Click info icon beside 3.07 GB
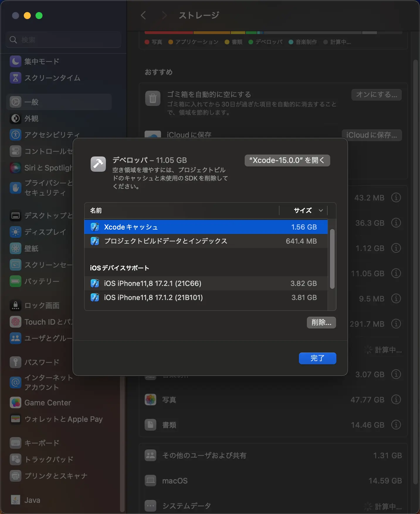The height and width of the screenshot is (514, 420). coord(396,374)
